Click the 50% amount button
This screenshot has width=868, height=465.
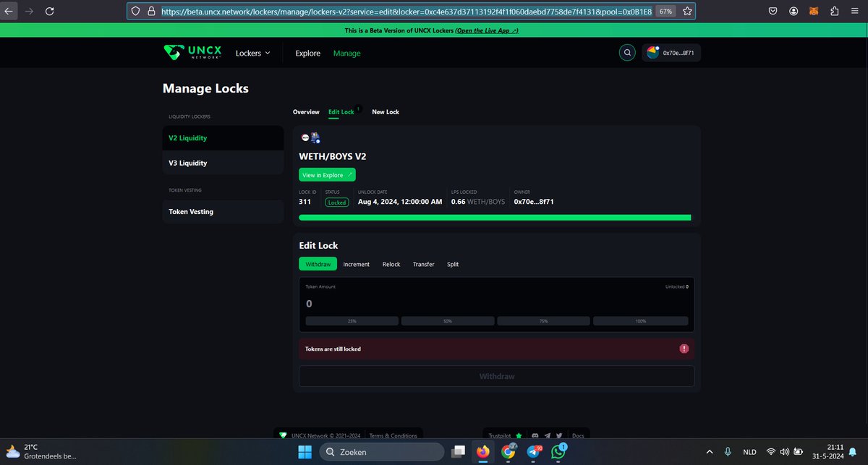click(x=448, y=320)
